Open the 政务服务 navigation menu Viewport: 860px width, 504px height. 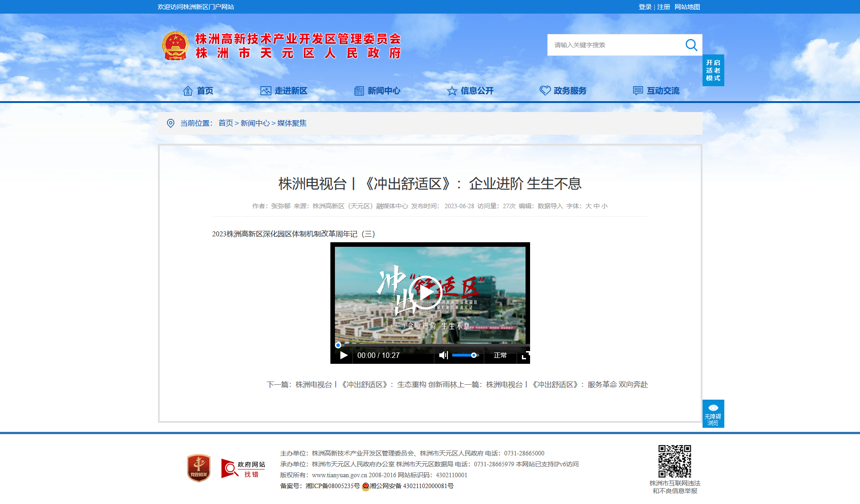(x=563, y=91)
